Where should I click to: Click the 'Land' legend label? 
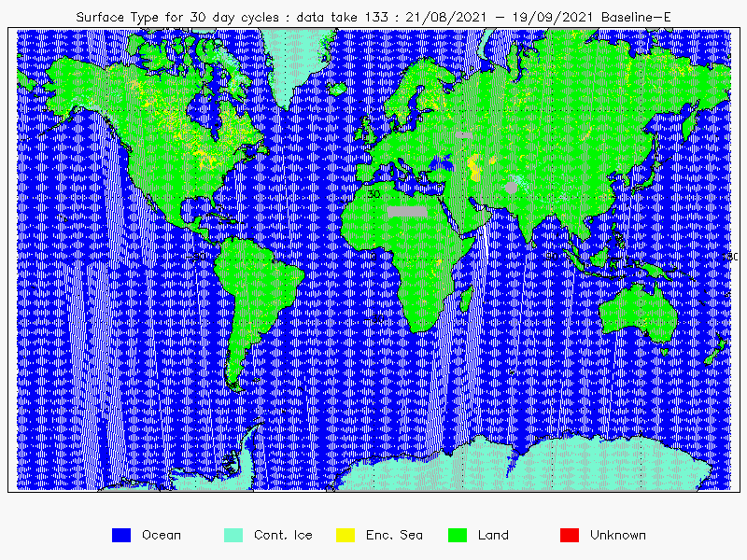tap(493, 535)
